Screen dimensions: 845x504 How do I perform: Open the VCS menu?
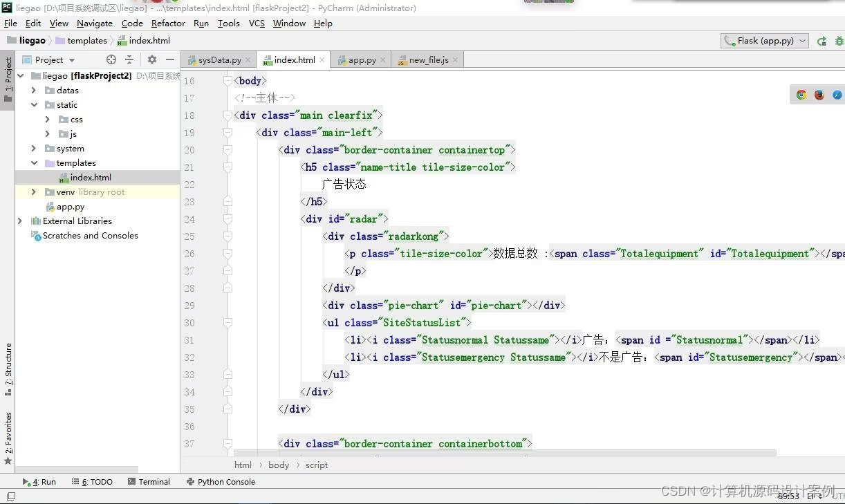pyautogui.click(x=257, y=23)
